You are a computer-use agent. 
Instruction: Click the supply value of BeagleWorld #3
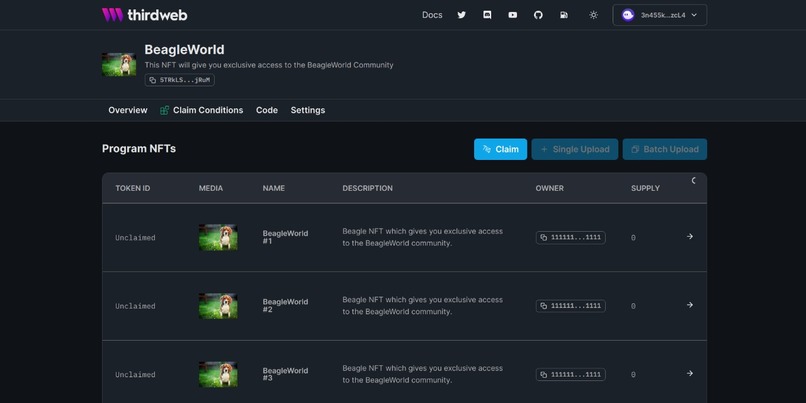tap(633, 375)
